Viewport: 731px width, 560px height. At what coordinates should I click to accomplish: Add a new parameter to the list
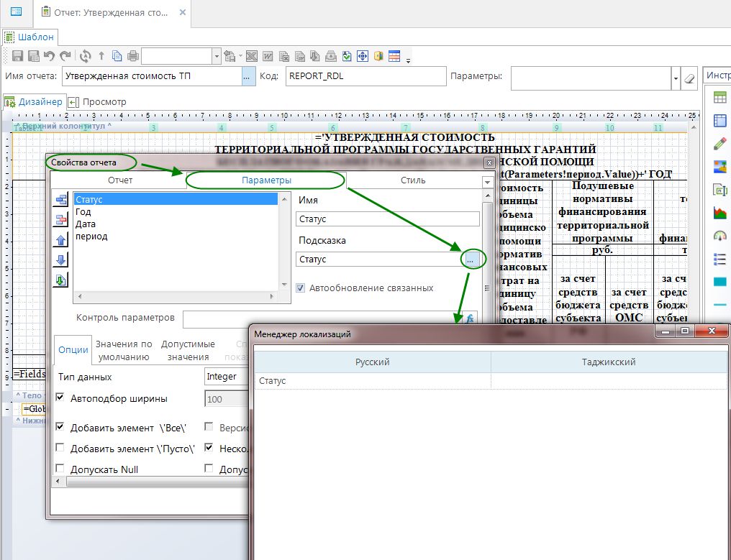(61, 200)
